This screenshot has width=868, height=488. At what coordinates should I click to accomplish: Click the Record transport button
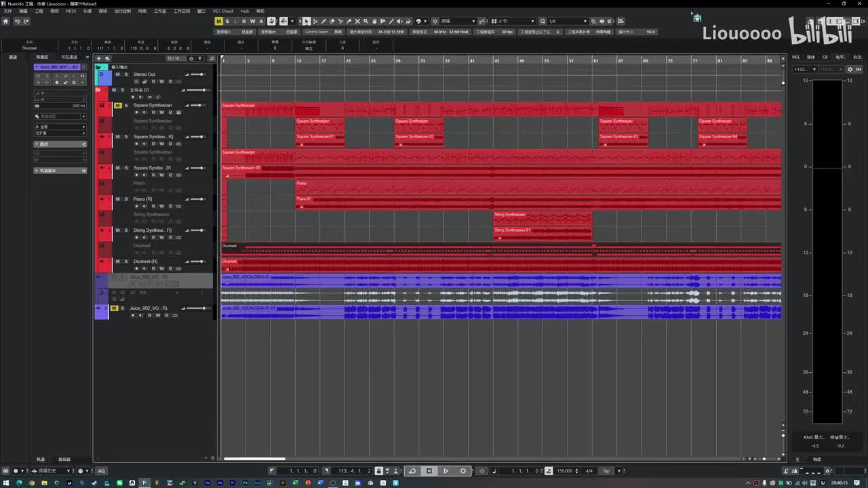[463, 470]
